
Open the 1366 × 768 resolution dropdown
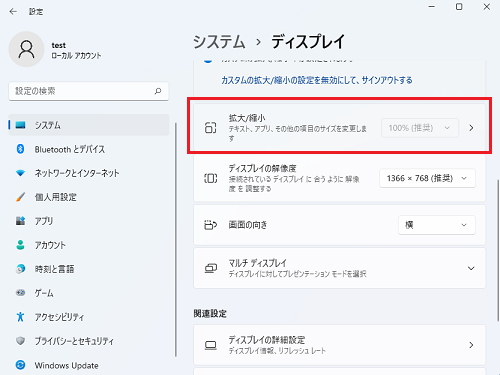(427, 178)
